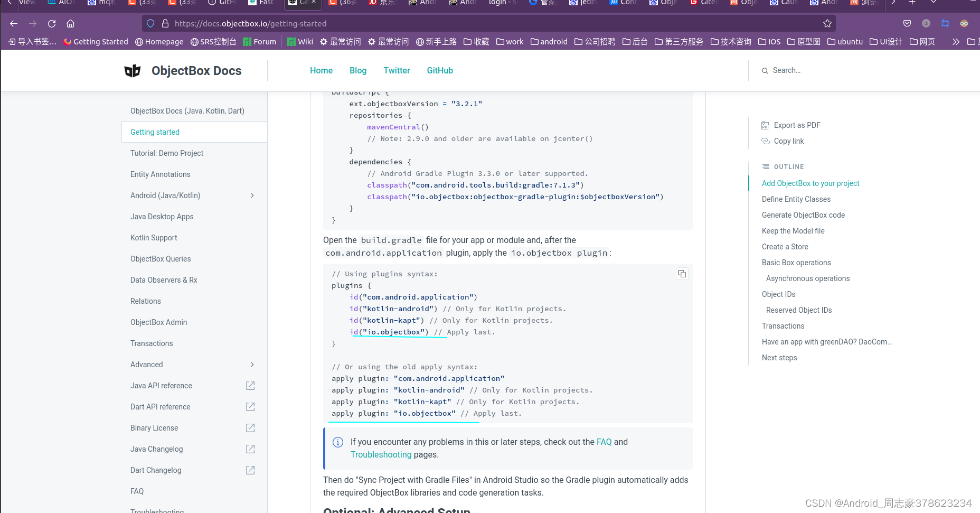Open the Getting Started bookmark
Viewport: 980px width, 513px height.
96,42
